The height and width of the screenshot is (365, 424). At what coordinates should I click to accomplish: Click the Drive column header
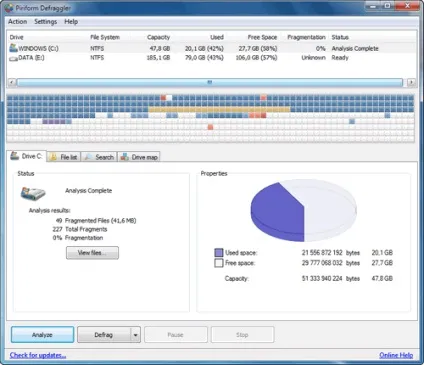pyautogui.click(x=16, y=37)
